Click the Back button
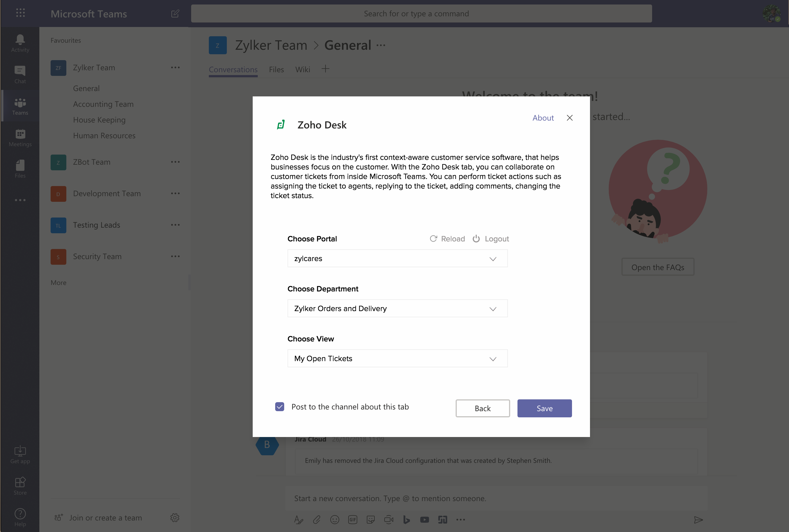The image size is (789, 532). pyautogui.click(x=482, y=409)
